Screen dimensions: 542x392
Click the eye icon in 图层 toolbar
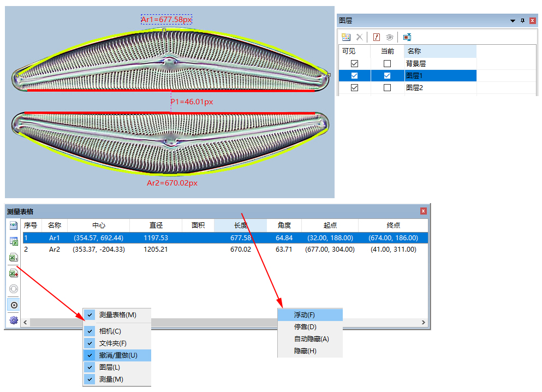(390, 37)
